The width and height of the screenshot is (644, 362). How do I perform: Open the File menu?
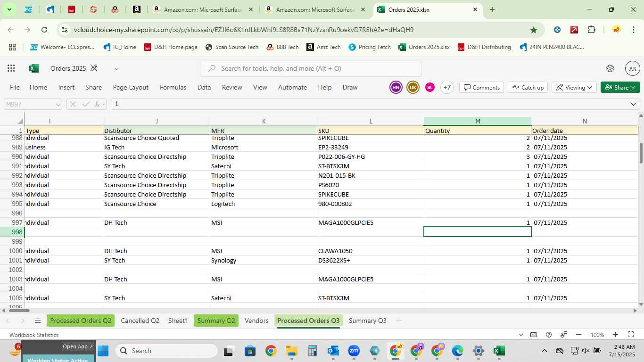(x=15, y=87)
